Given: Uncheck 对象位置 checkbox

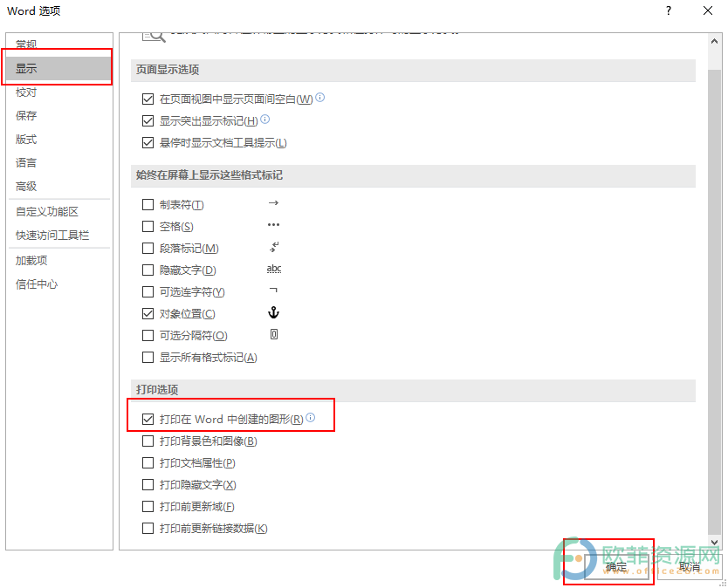Looking at the screenshot, I should [x=148, y=314].
